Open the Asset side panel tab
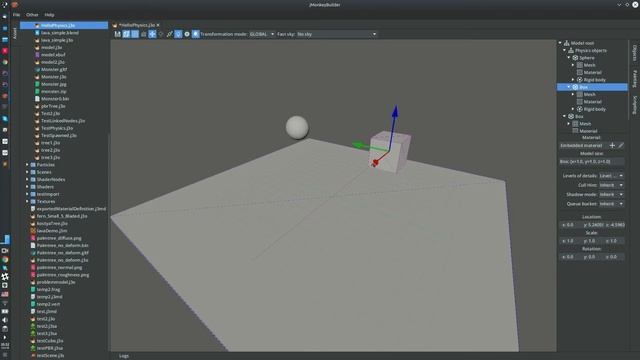This screenshot has height=360, width=640. (15, 33)
